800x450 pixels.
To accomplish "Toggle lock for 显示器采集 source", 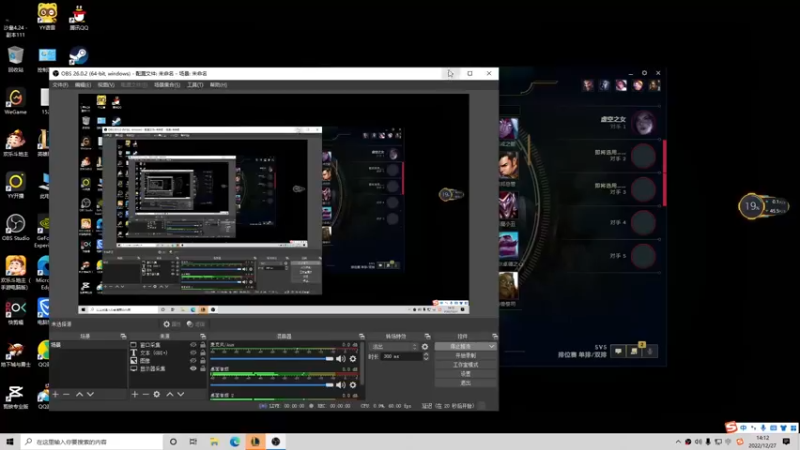I will 203,368.
